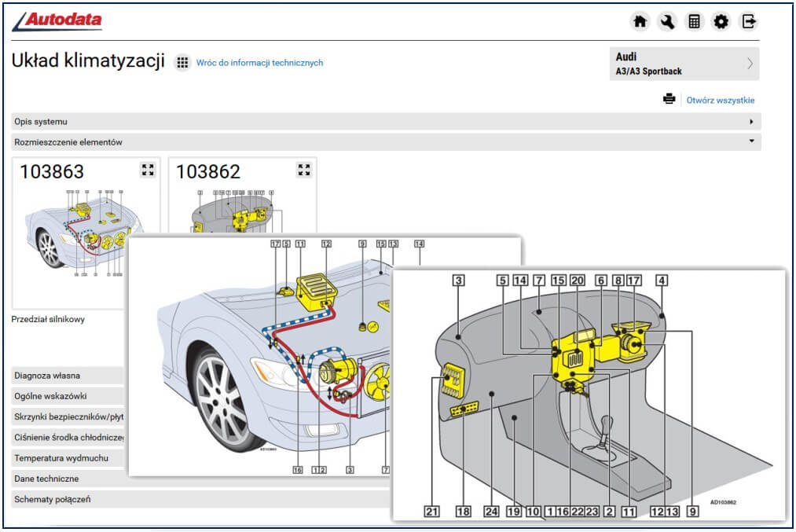This screenshot has height=532, width=796.
Task: Go back via Wróc do informacji technicznych
Action: [x=259, y=63]
